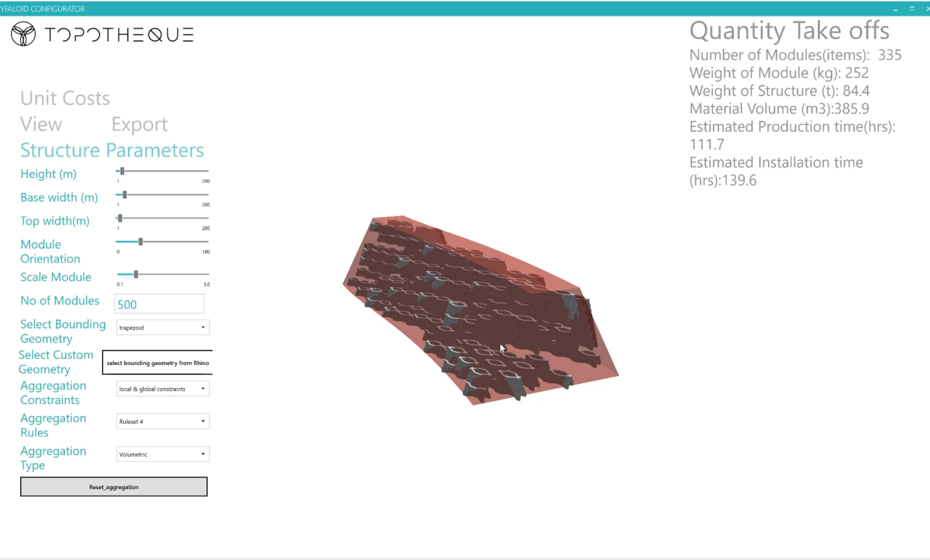Click the 3D trapezoid structure model
Screen dimensions: 930x560
(480, 310)
